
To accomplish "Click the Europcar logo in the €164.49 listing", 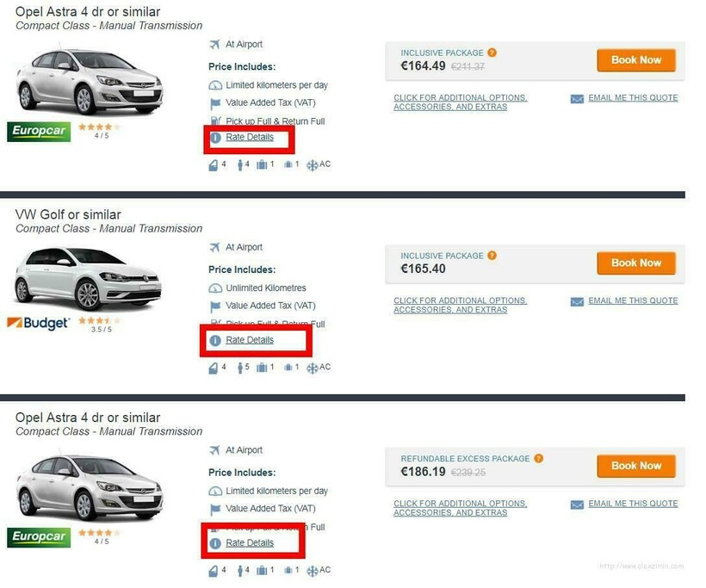I will coord(39,132).
